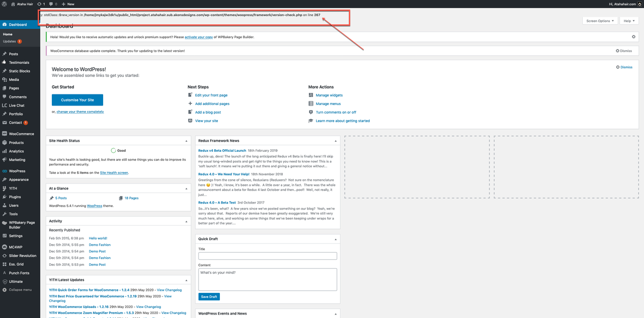Open the Media library icon

[5, 79]
